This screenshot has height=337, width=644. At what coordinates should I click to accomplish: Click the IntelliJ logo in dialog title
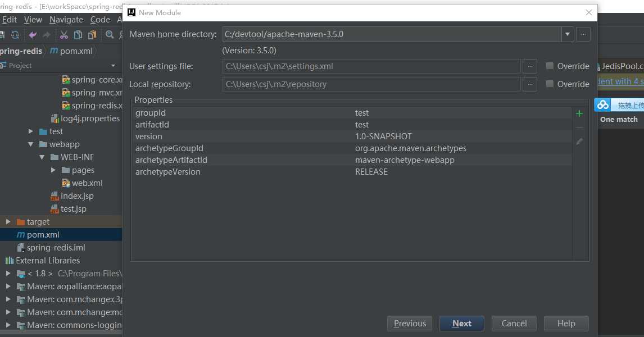point(131,12)
